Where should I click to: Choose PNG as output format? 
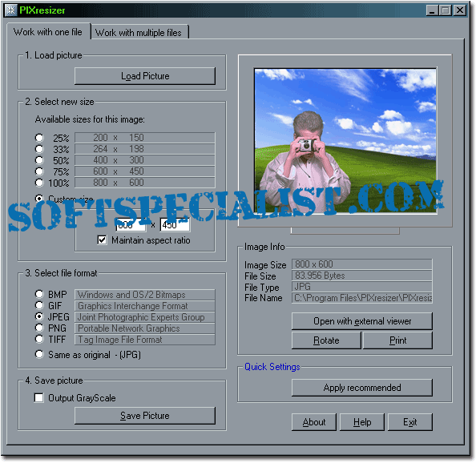(39, 328)
